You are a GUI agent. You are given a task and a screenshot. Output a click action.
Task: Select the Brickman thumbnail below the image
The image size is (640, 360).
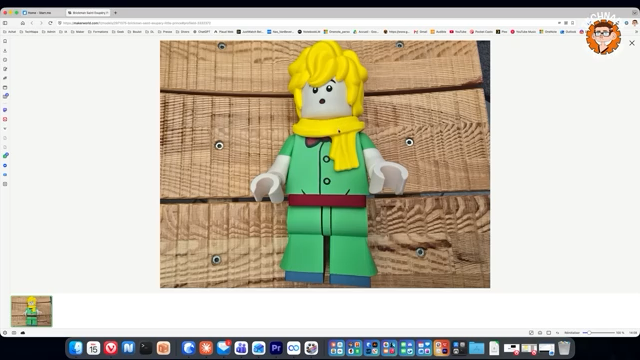tap(31, 311)
